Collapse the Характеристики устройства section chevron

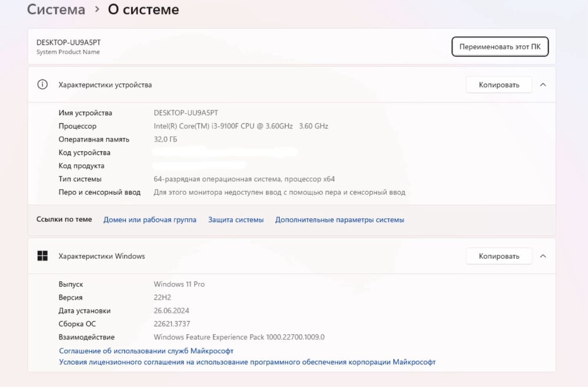(543, 85)
